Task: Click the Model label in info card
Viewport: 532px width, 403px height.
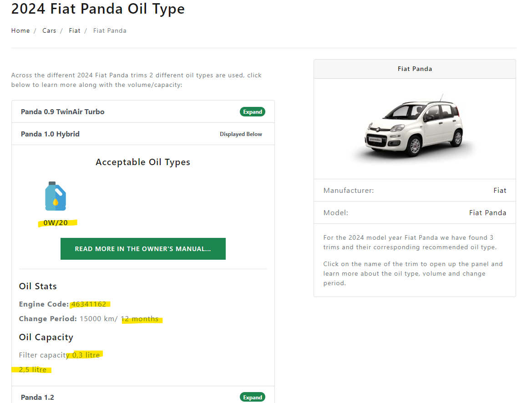Action: [335, 213]
